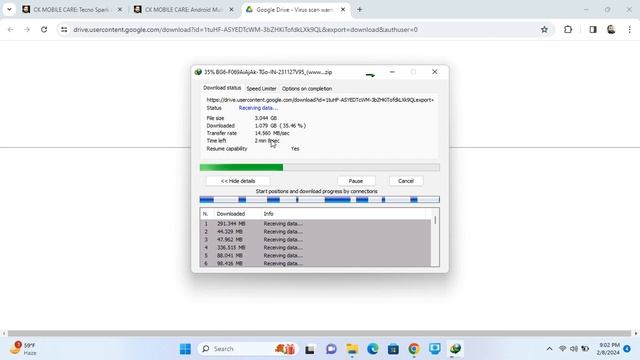Image resolution: width=640 pixels, height=360 pixels.
Task: Open the Wi-Fi network settings icon
Action: (x=562, y=349)
